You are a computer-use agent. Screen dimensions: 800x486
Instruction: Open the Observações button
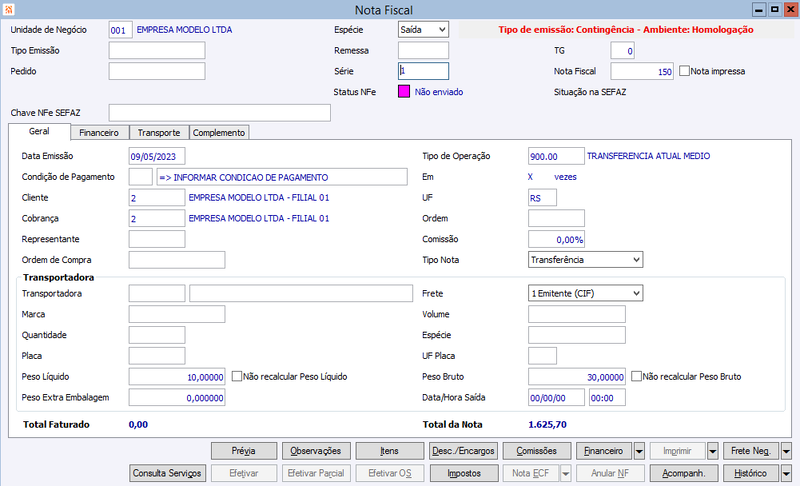click(x=316, y=451)
